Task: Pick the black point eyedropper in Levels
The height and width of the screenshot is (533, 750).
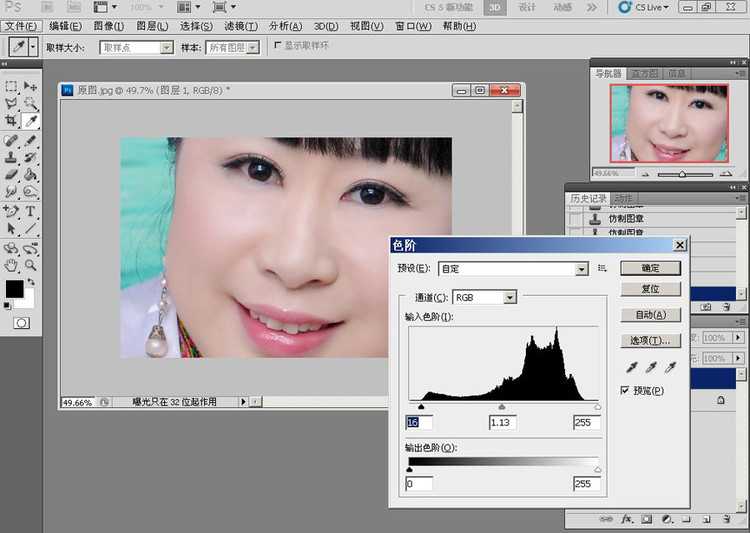Action: click(x=631, y=367)
